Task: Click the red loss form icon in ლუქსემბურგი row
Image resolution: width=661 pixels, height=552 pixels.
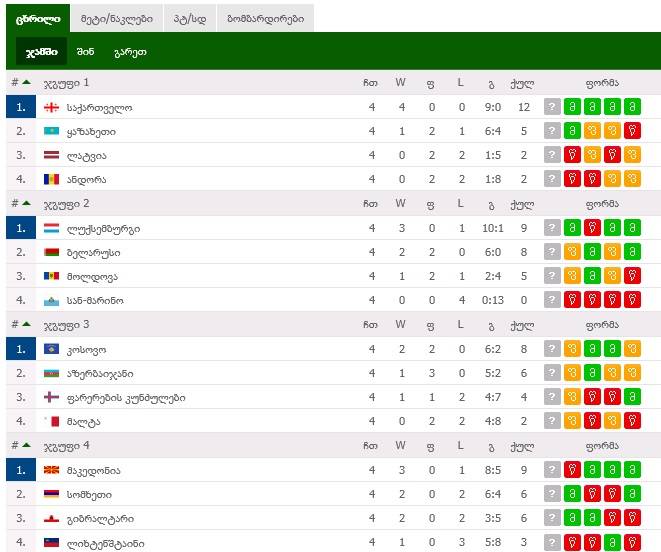Action: [591, 228]
